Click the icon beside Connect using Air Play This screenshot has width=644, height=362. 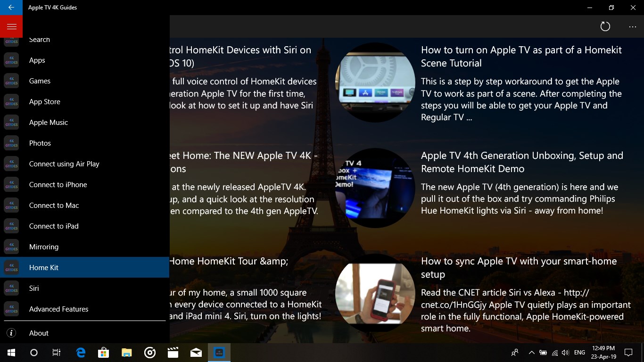[x=11, y=164]
